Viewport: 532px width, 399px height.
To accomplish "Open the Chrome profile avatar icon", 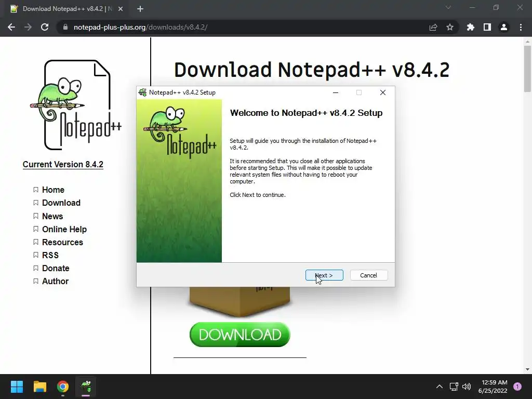I will pyautogui.click(x=504, y=27).
